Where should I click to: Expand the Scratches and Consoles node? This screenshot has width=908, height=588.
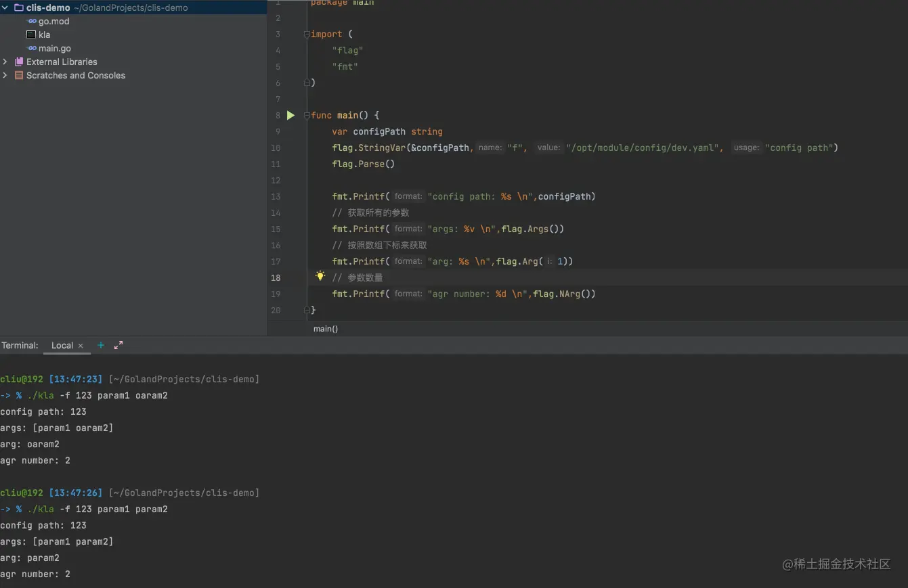(x=5, y=75)
